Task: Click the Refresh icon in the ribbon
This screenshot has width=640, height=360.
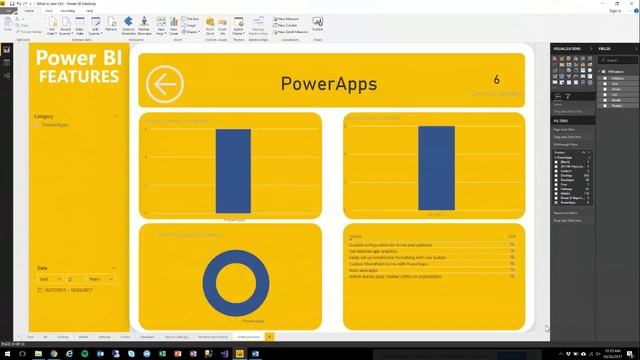Action: click(x=111, y=24)
